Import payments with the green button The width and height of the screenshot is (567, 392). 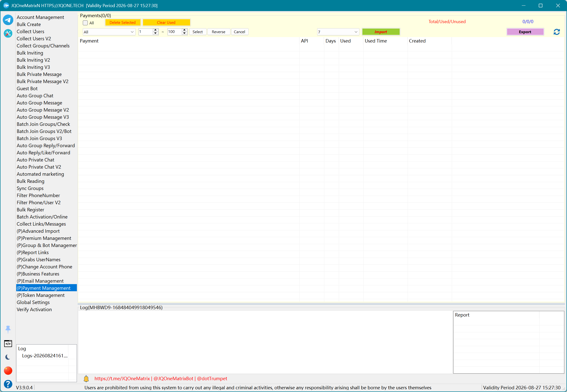coord(381,32)
